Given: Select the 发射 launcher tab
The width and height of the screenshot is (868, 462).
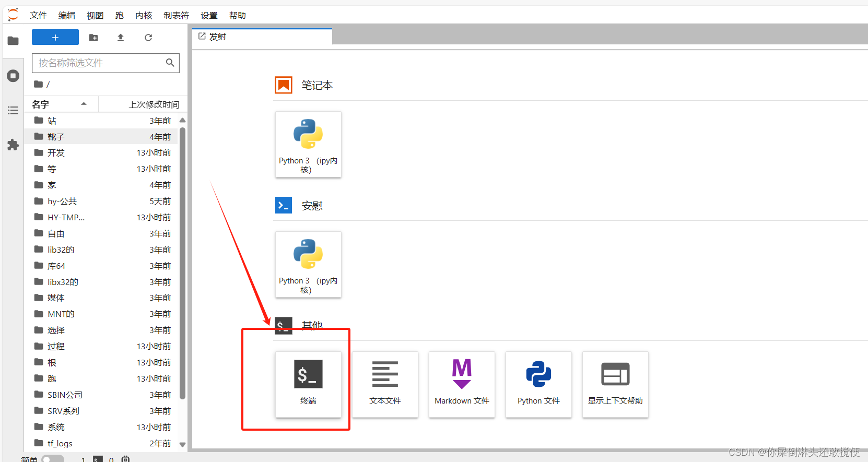Looking at the screenshot, I should coord(217,37).
